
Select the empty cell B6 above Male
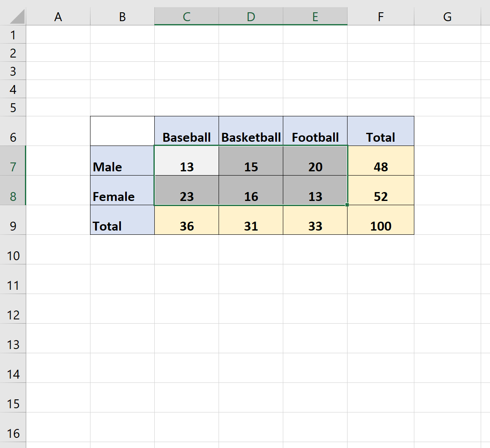click(x=122, y=132)
